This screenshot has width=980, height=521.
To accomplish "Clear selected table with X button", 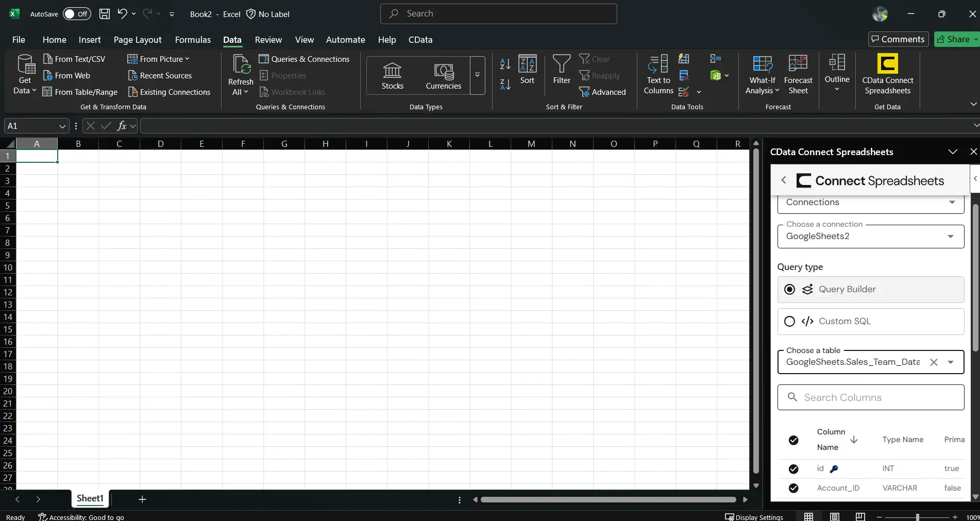I will 934,362.
